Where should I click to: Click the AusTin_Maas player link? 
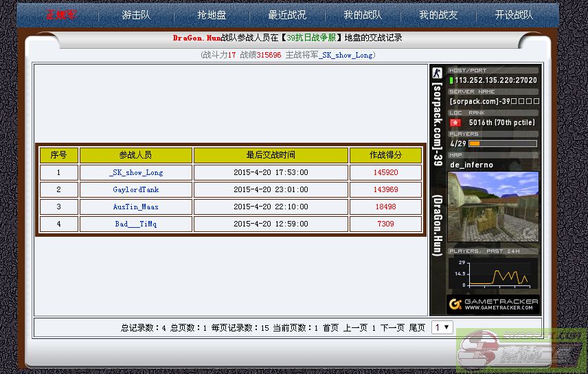136,207
